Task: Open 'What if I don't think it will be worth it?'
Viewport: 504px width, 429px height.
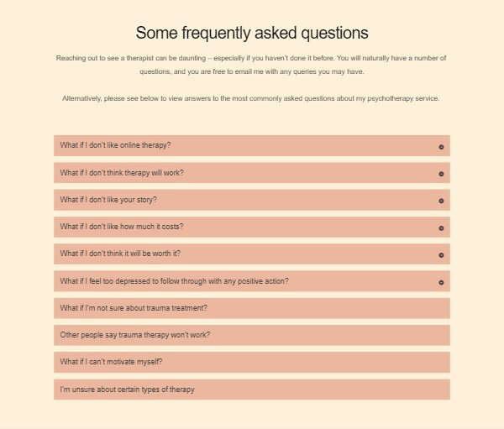Action: click(x=252, y=254)
